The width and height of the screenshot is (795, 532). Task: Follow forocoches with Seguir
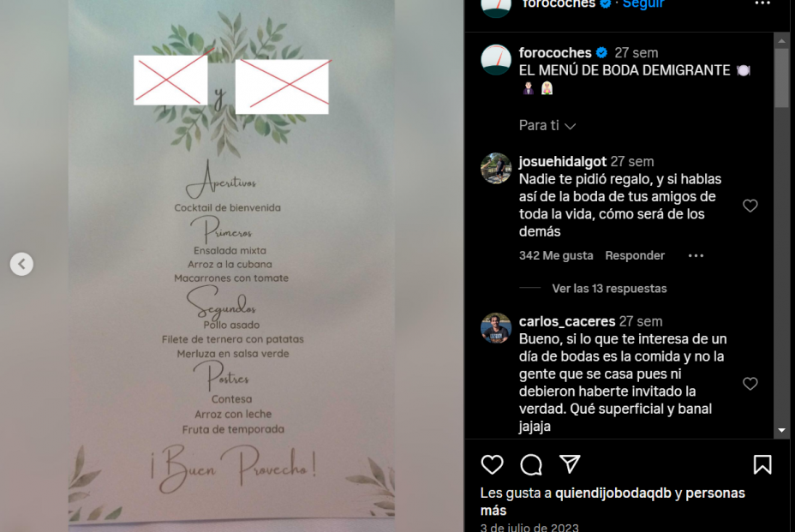point(643,4)
